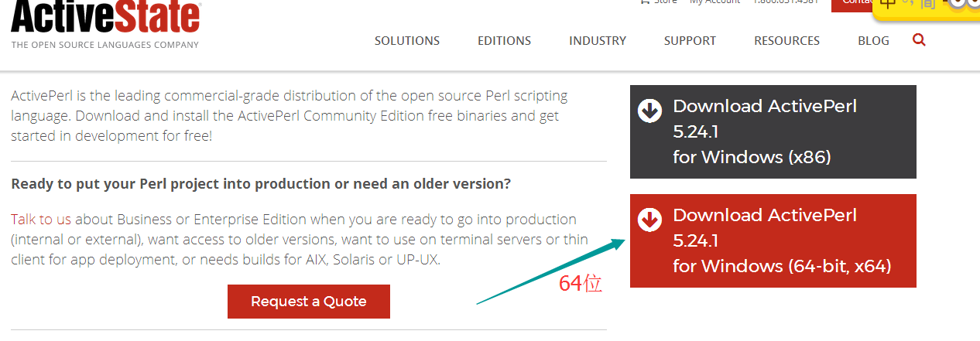This screenshot has height=341, width=980.
Task: Click the red search magnifier icon
Action: point(919,40)
